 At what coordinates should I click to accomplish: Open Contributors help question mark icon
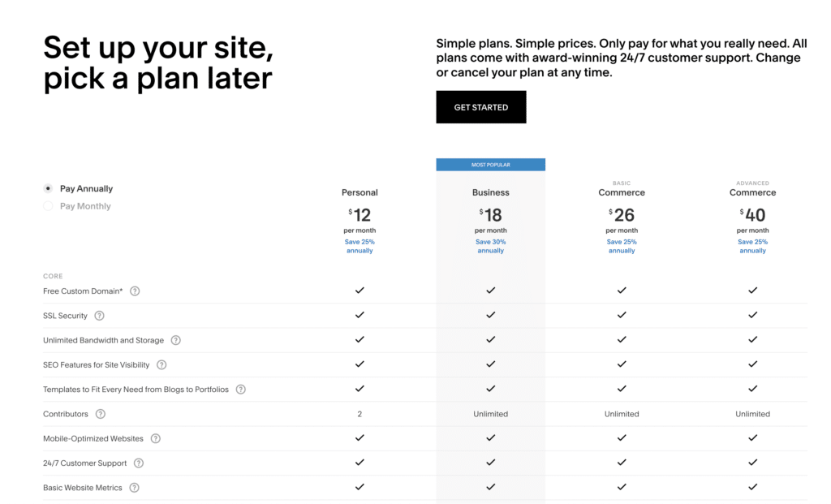pos(100,414)
